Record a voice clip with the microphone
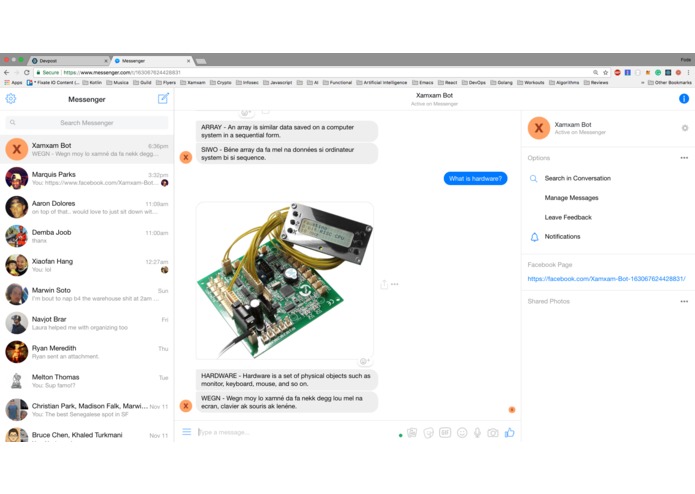This screenshot has height=494, width=695. coord(477,432)
